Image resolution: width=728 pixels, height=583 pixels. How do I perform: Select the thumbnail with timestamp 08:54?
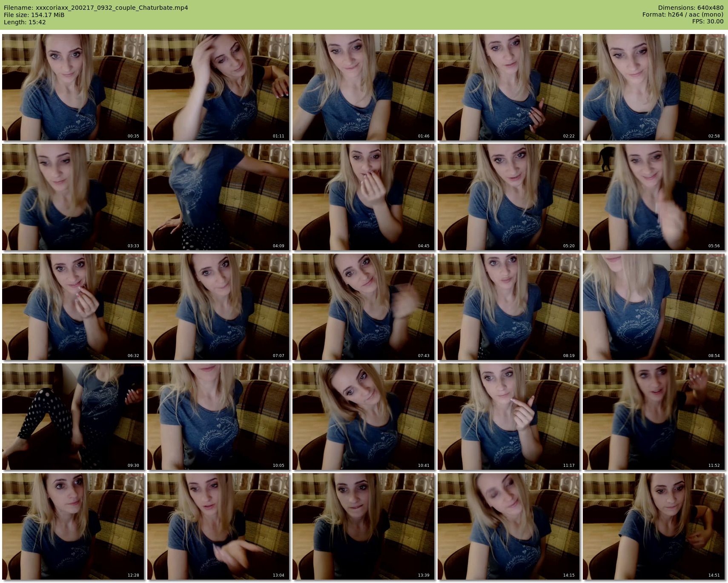point(654,307)
